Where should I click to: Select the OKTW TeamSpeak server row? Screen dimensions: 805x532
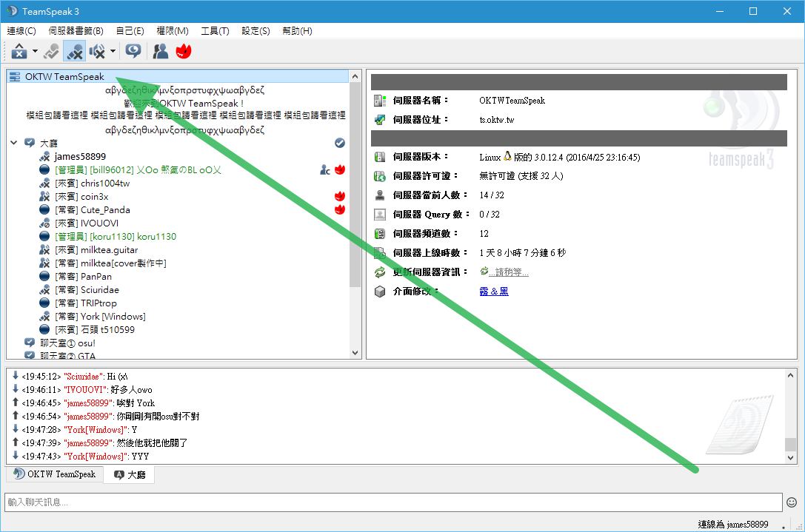[x=178, y=76]
